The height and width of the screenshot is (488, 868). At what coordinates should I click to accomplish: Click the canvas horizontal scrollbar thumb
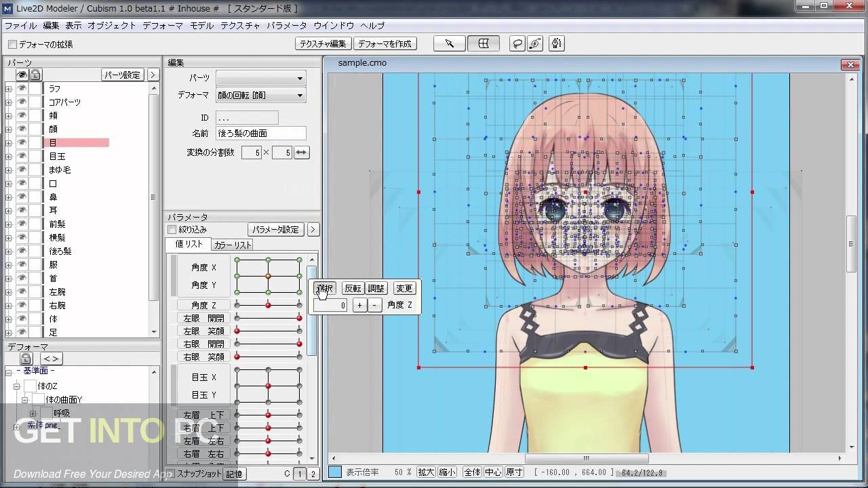coord(587,458)
